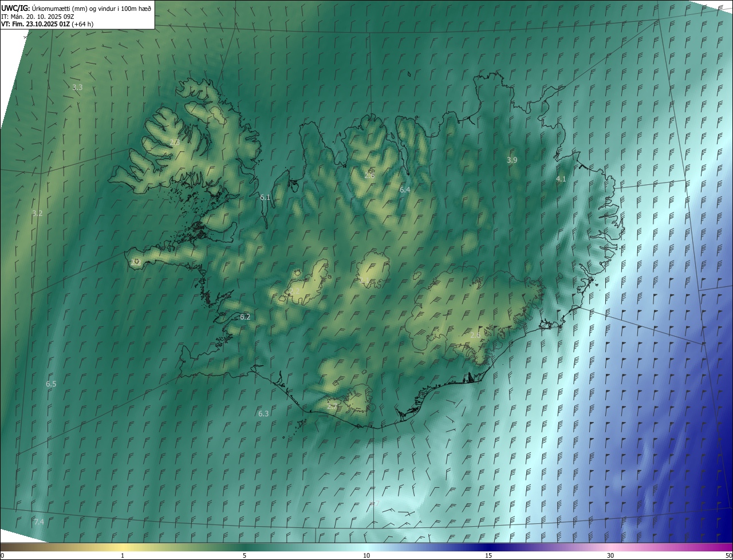Viewport: 733px width, 560px height.
Task: Click the 6.3 value label
Action: [263, 413]
